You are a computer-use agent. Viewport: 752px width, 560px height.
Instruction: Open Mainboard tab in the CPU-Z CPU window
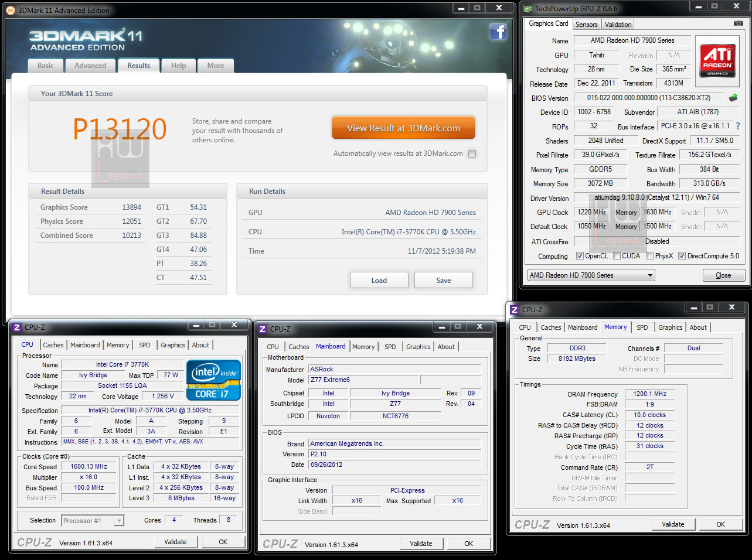coord(85,345)
